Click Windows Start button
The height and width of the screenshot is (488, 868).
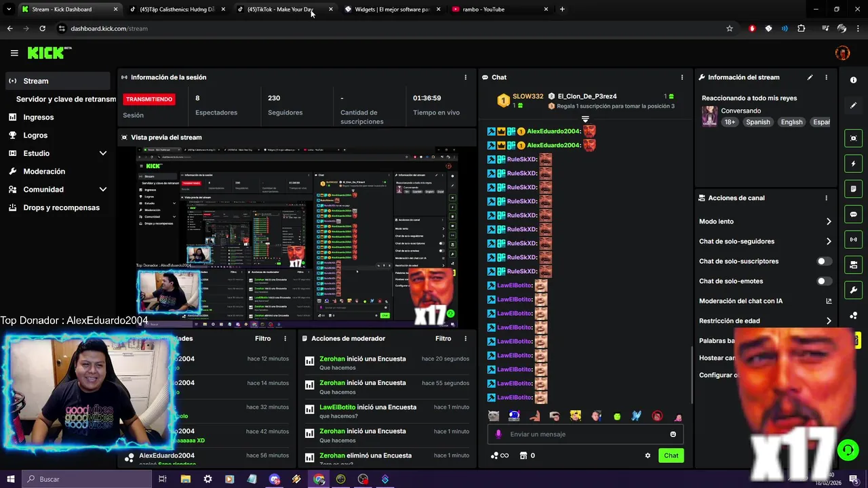click(10, 479)
